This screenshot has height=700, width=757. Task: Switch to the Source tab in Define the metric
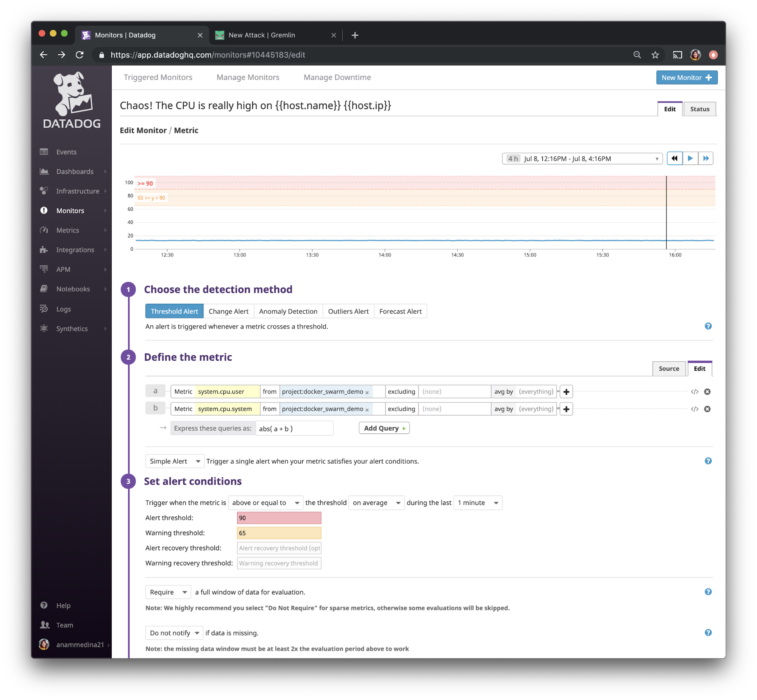[669, 369]
